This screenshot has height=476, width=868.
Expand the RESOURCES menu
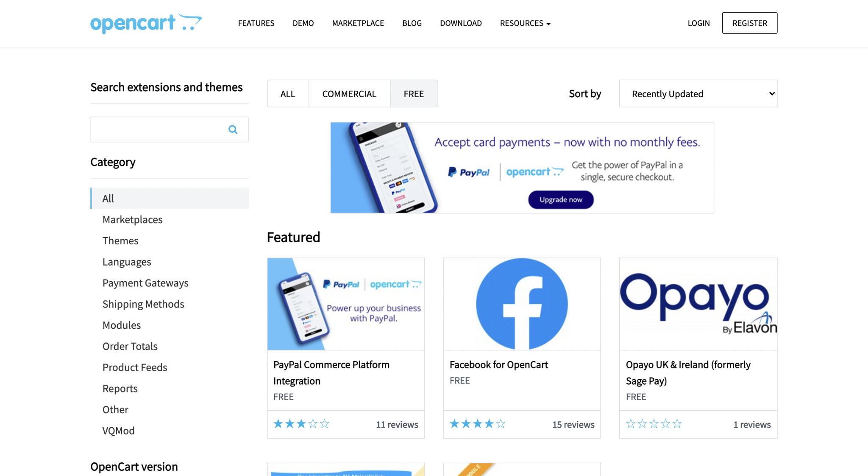pos(525,23)
